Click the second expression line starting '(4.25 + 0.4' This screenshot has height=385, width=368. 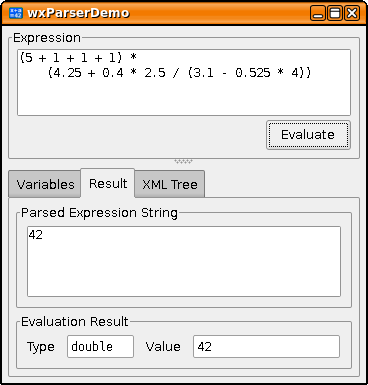(x=179, y=73)
